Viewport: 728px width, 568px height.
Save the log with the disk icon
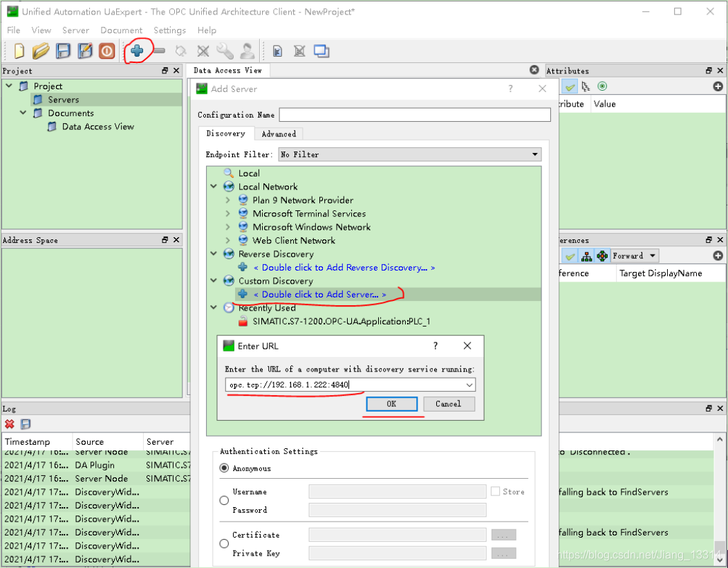(x=26, y=424)
